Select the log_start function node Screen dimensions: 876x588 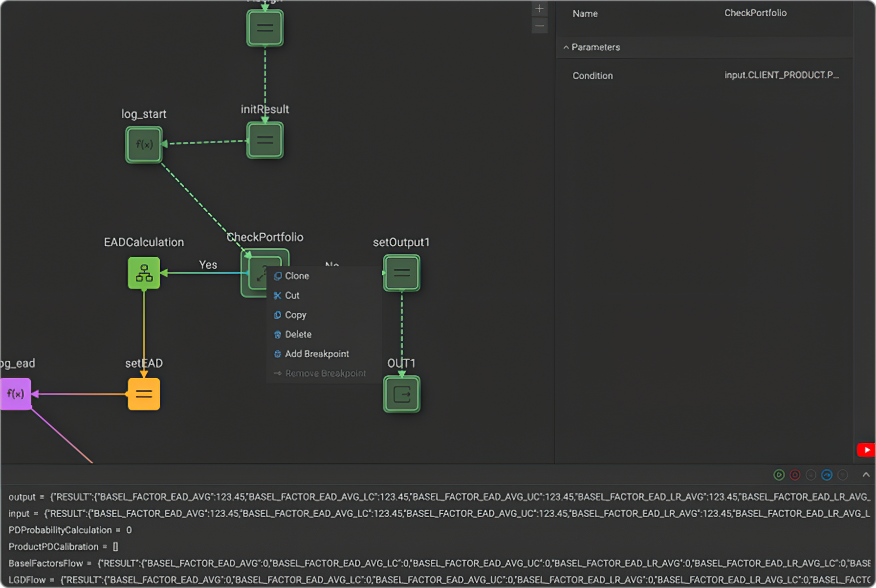[144, 144]
